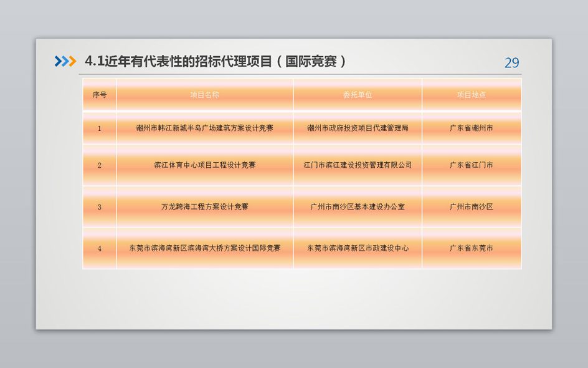This screenshot has height=368, width=588.
Task: Select the slide title 4.1近年有代表性的招标代理项目
Action: [x=215, y=61]
